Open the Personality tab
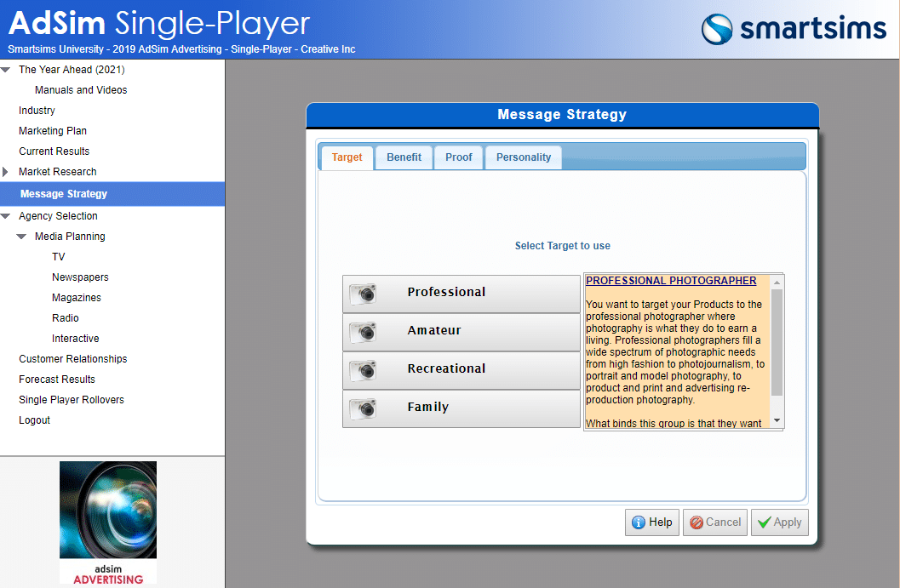The height and width of the screenshot is (588, 900). [x=523, y=157]
